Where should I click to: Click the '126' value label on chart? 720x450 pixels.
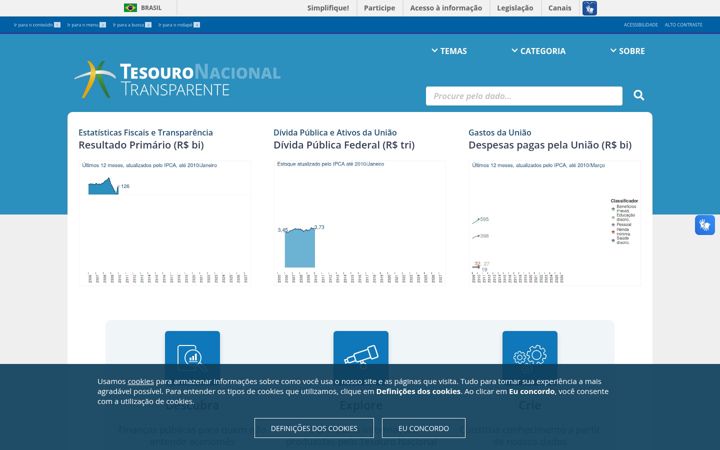(x=125, y=186)
